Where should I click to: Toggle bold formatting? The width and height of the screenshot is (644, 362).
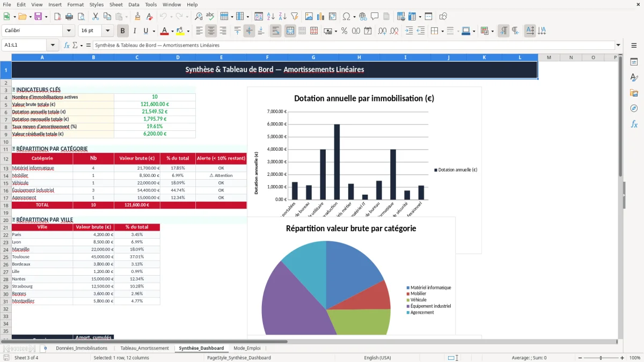[x=123, y=31]
